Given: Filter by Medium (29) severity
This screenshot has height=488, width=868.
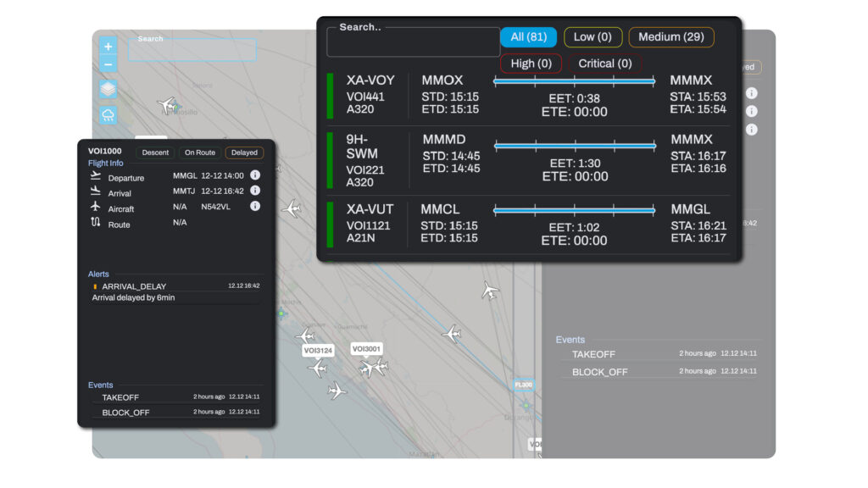Looking at the screenshot, I should tap(670, 37).
